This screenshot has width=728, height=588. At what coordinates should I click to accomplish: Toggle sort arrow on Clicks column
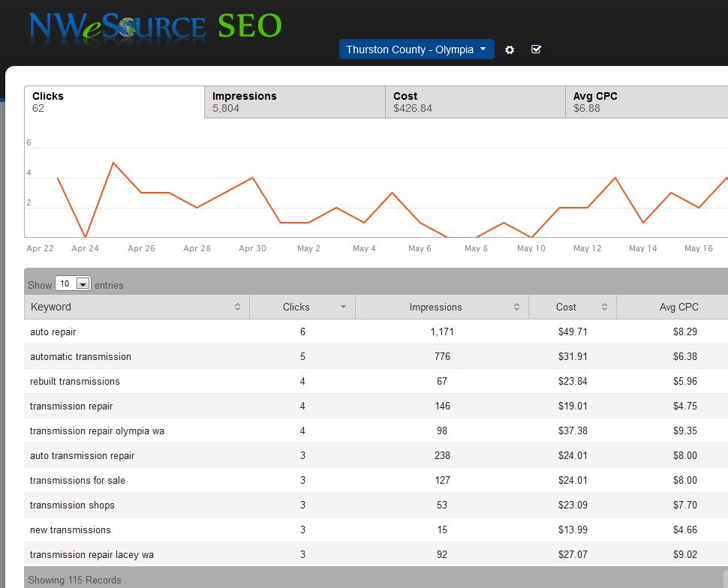click(x=343, y=307)
